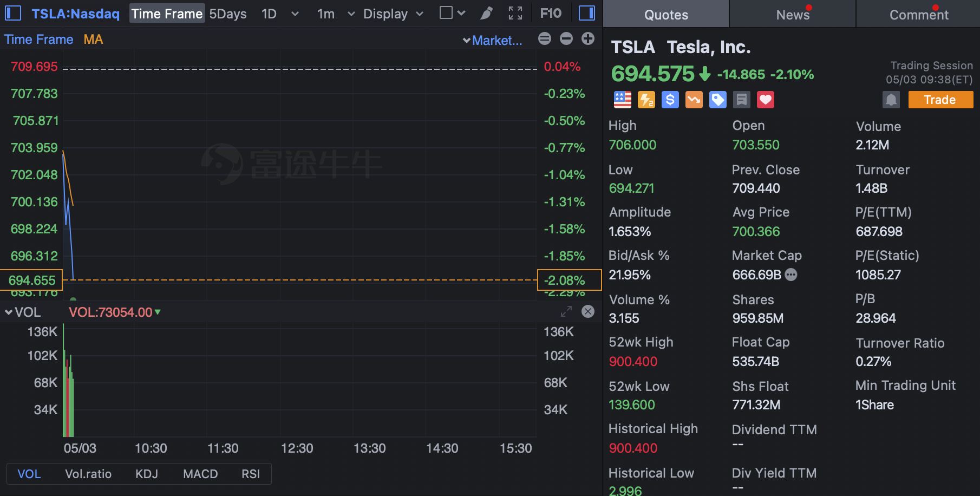The height and width of the screenshot is (496, 980).
Task: Click the blue price tag icon
Action: tap(717, 100)
